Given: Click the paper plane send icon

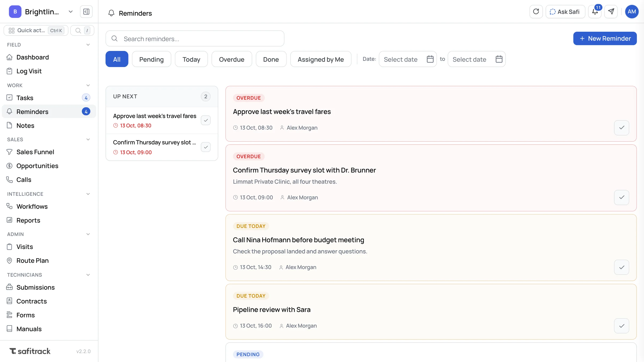Looking at the screenshot, I should pos(611,12).
